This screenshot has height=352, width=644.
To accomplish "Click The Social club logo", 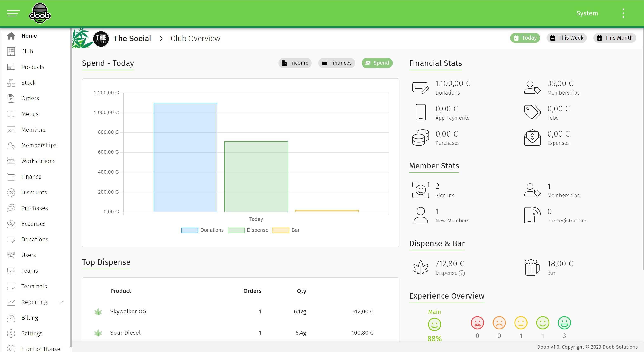I will coord(101,39).
